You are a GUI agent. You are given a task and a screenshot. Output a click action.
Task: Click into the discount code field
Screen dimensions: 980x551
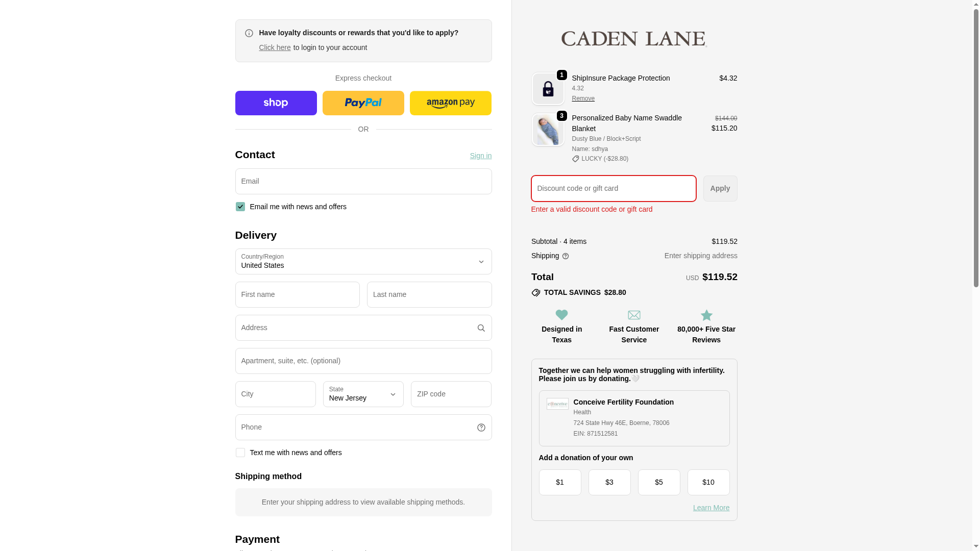(613, 188)
